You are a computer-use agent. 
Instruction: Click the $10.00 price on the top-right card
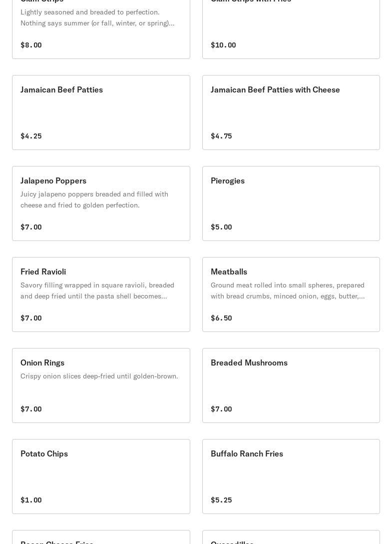tap(223, 45)
